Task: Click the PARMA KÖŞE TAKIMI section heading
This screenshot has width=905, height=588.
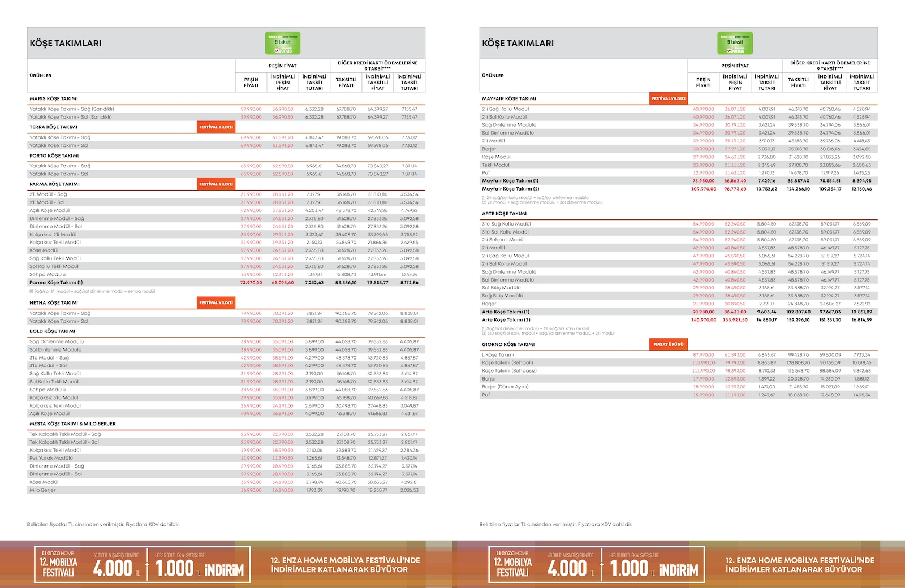Action: tap(55, 184)
